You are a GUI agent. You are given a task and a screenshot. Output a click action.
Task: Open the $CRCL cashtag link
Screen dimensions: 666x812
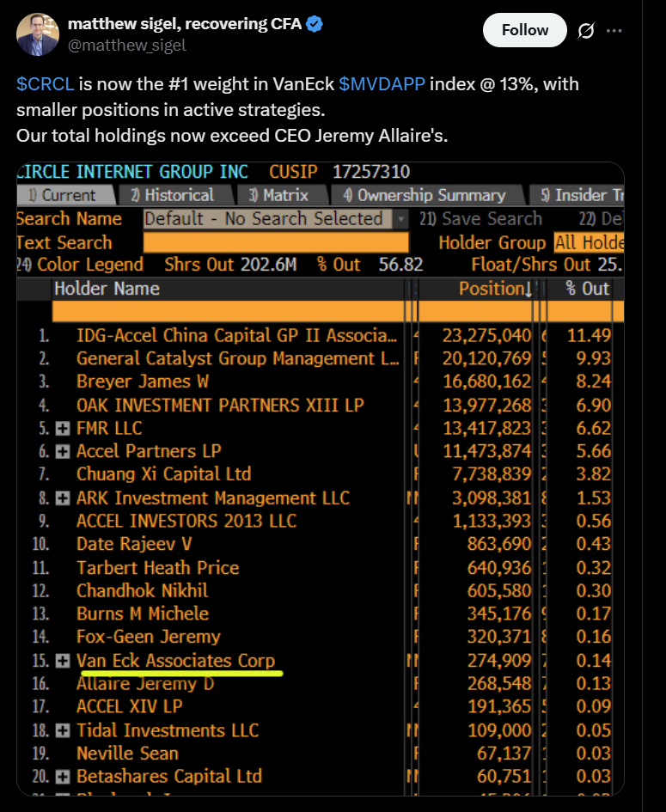pyautogui.click(x=45, y=84)
